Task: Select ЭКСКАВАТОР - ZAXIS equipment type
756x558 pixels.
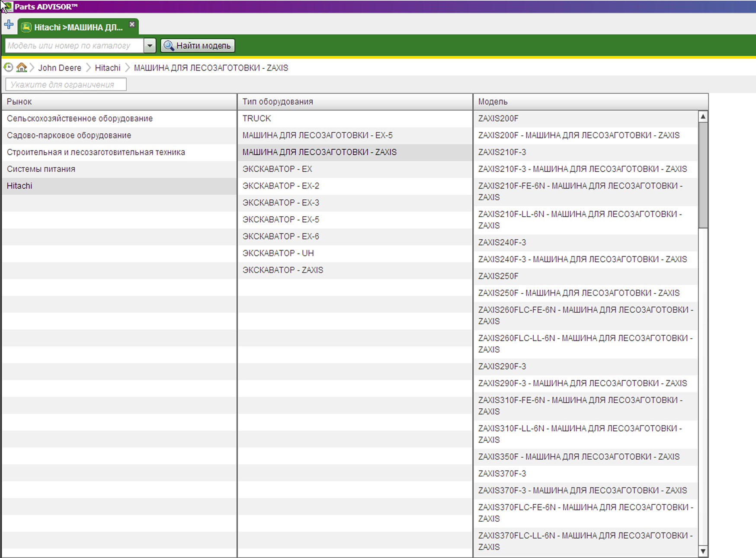Action: [x=283, y=270]
